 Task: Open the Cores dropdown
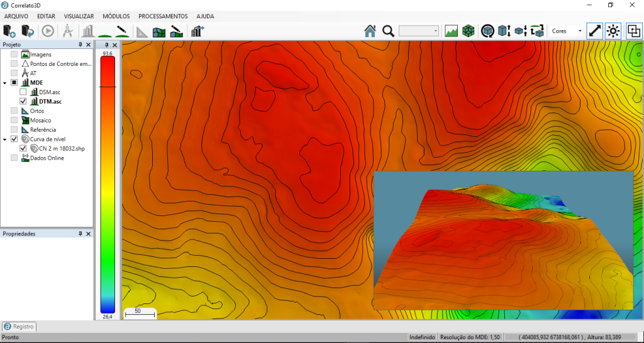click(x=565, y=31)
